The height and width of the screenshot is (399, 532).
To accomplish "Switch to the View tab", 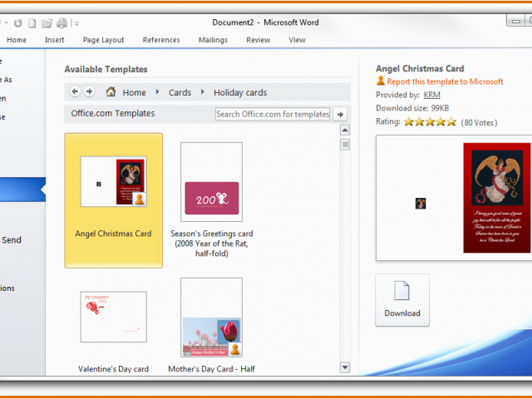I will tap(297, 40).
